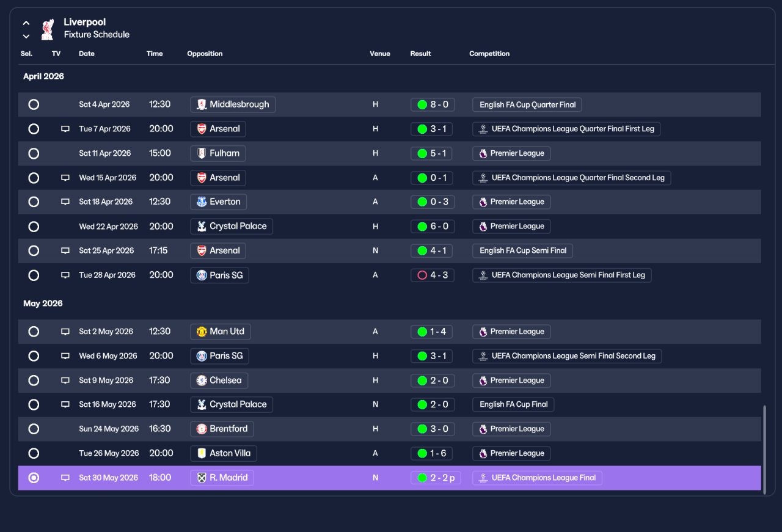Select radio button for Brentford fixture
This screenshot has width=782, height=532.
click(x=34, y=429)
